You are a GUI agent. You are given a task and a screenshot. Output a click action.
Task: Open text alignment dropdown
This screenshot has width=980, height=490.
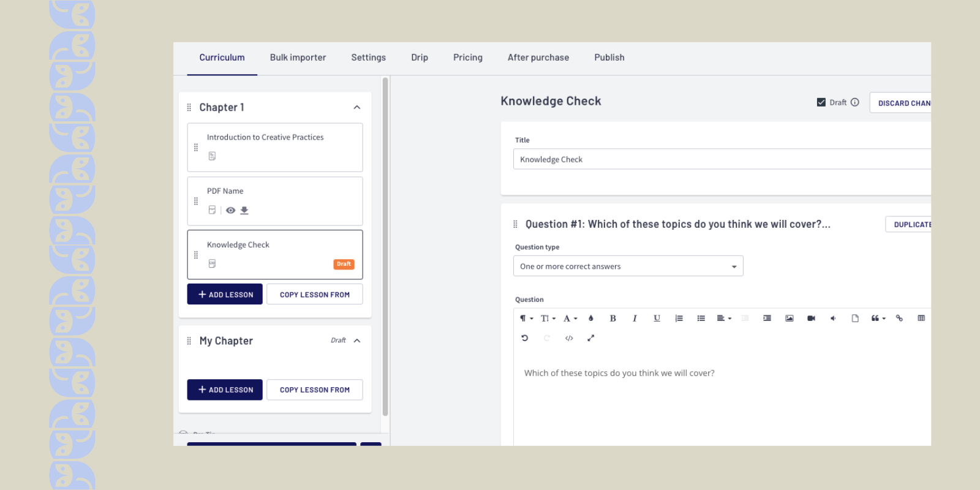click(724, 318)
